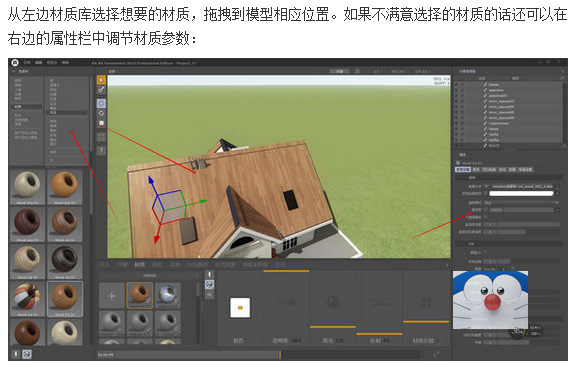Open blend mode dropdown in properties panel
The width and height of the screenshot is (578, 379).
point(522,203)
